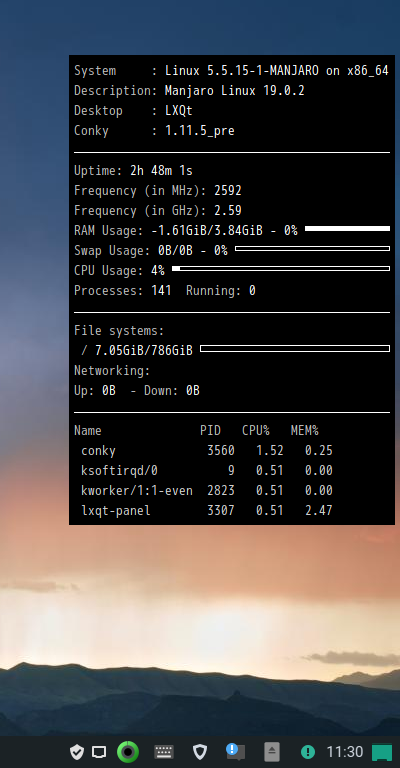Viewport: 400px width, 768px height.
Task: Click the GHz frequency value '2.59'
Action: tap(228, 211)
